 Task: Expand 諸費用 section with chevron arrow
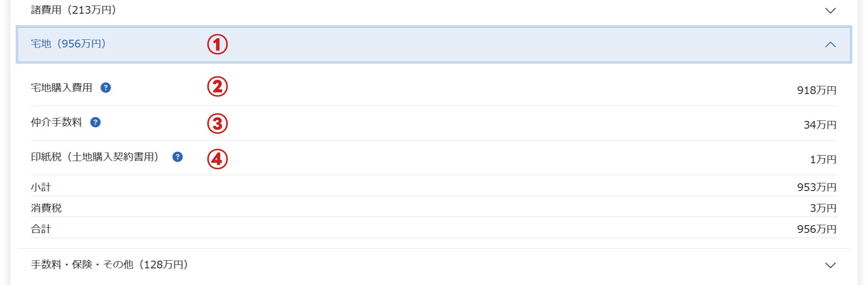coord(830,10)
